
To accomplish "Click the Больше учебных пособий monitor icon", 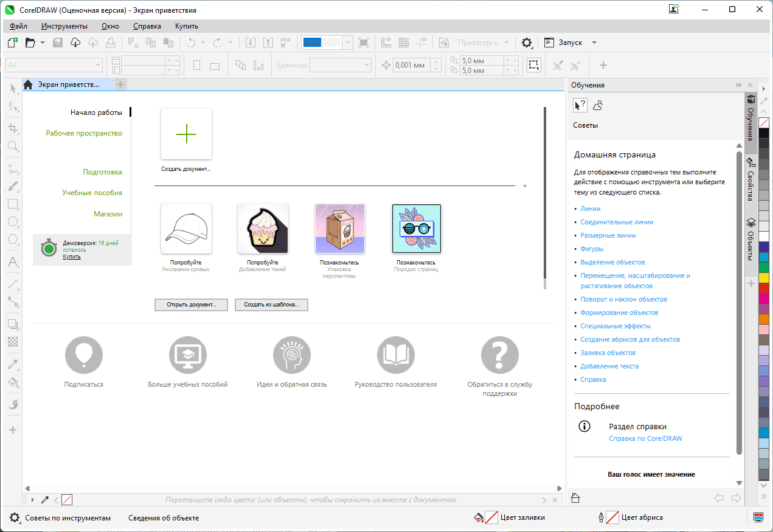I will point(188,355).
